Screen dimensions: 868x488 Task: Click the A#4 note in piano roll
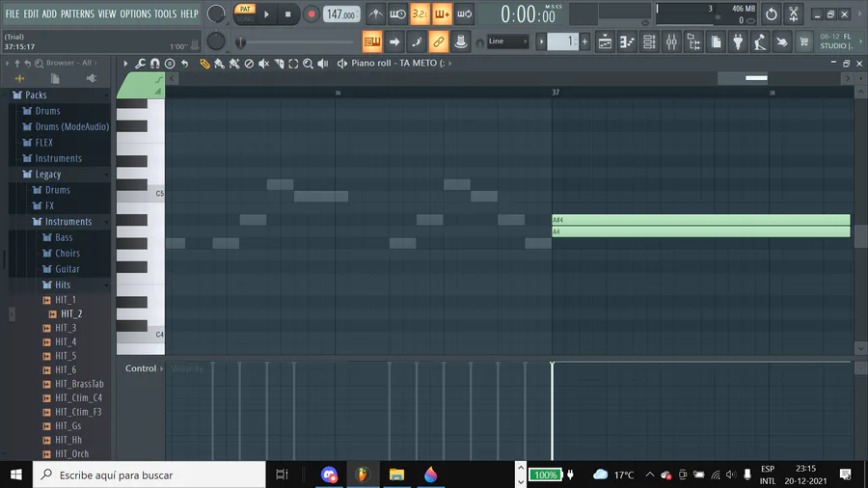tap(701, 220)
